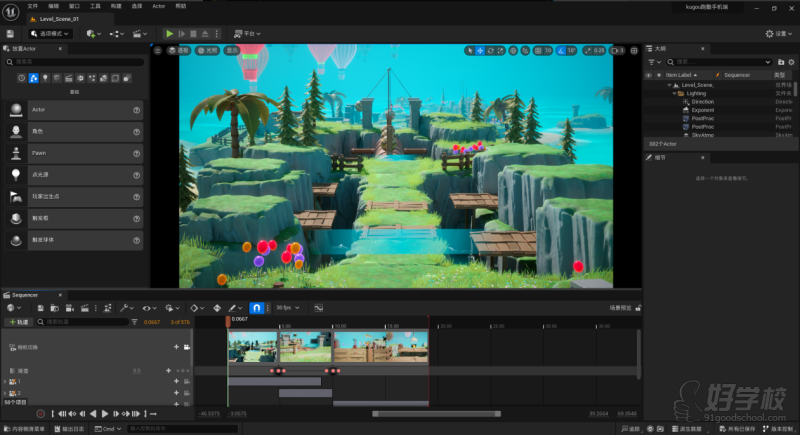The height and width of the screenshot is (435, 800).
Task: Switch to the Level_Scene_01 tab
Action: coord(58,18)
